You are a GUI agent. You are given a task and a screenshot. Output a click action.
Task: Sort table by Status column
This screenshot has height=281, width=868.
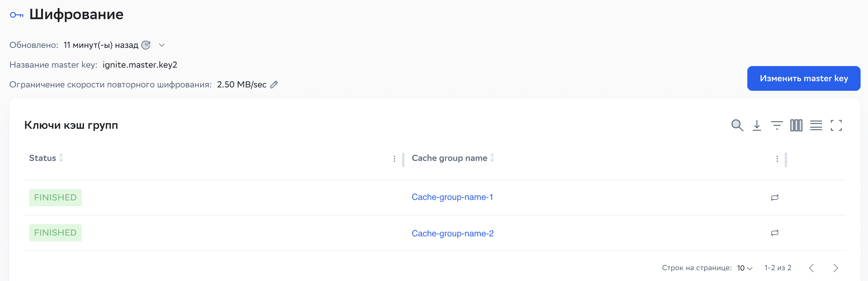(x=61, y=158)
